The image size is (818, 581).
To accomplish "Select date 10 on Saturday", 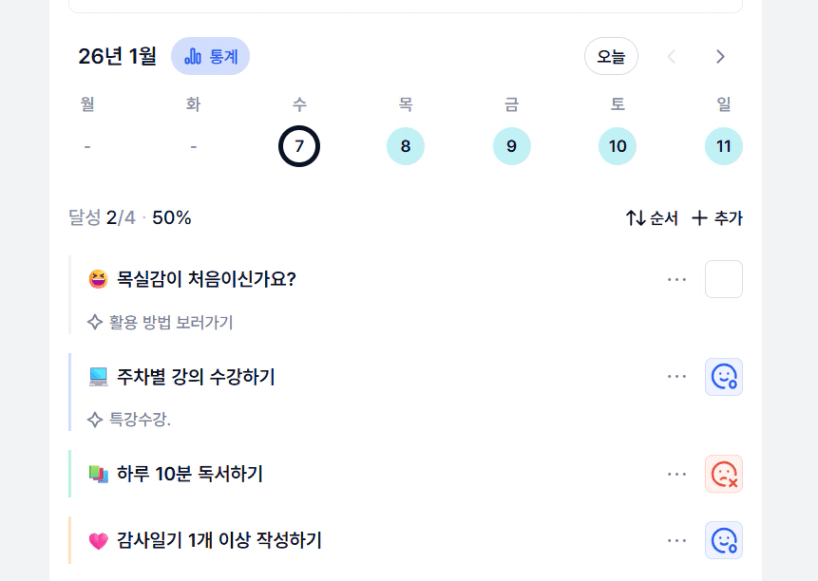I will click(617, 146).
